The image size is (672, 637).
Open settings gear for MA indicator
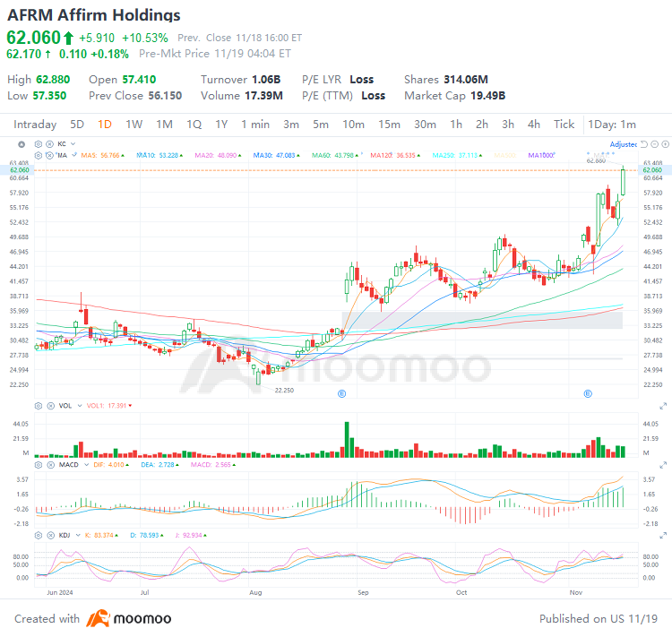coord(39,155)
